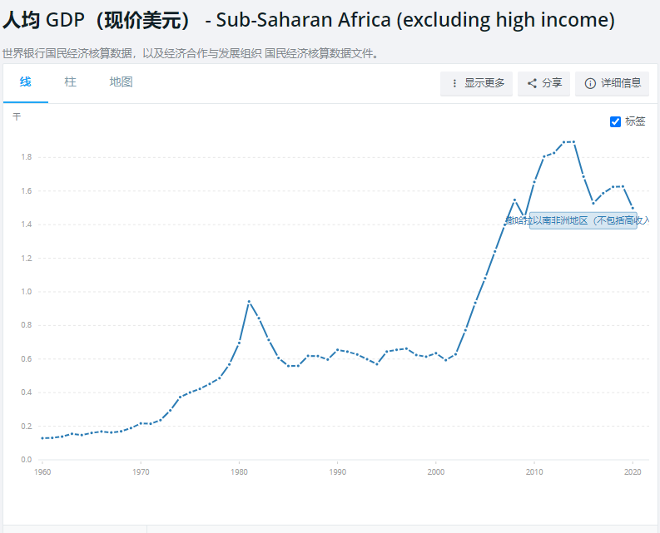
Task: Click the info icon for 详细信息
Action: pyautogui.click(x=590, y=83)
